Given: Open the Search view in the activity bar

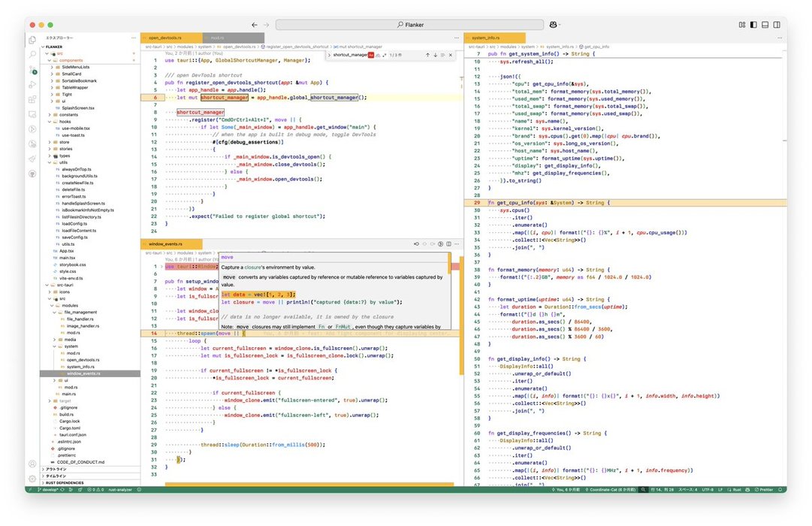Looking at the screenshot, I should 32,54.
